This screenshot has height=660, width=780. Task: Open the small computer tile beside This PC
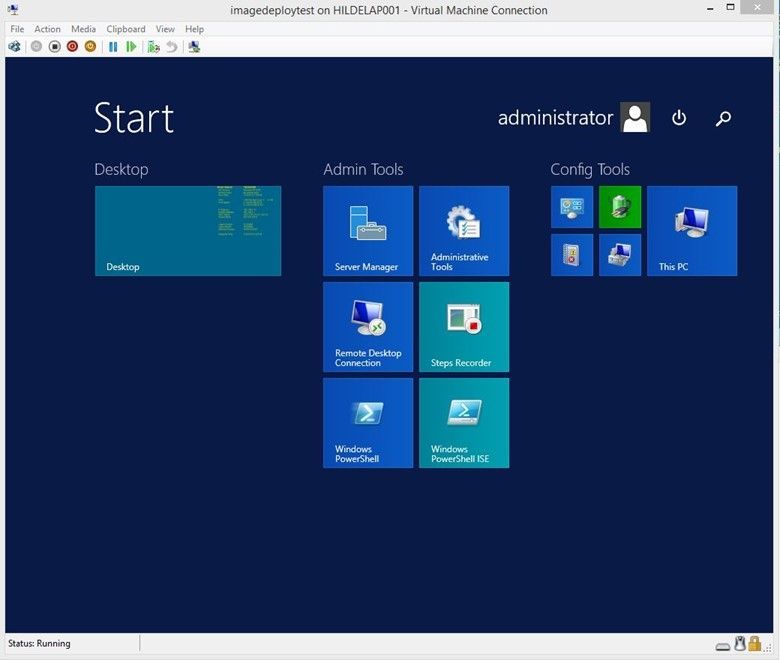tap(620, 255)
